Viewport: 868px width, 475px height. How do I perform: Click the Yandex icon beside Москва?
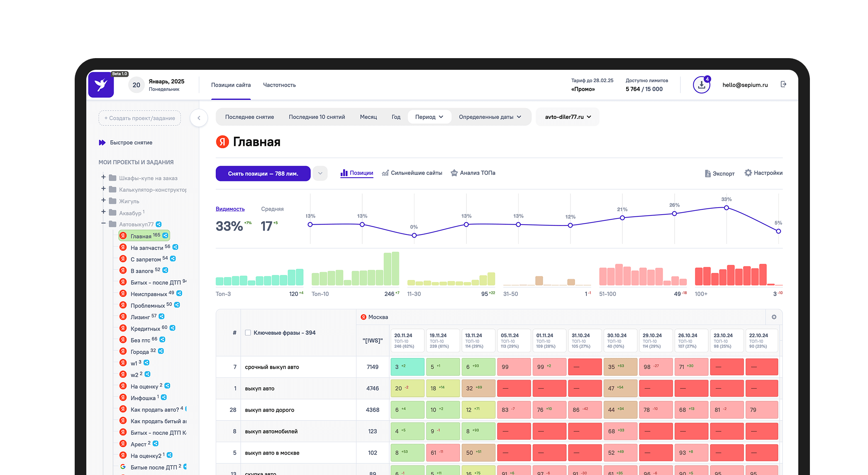pyautogui.click(x=363, y=317)
